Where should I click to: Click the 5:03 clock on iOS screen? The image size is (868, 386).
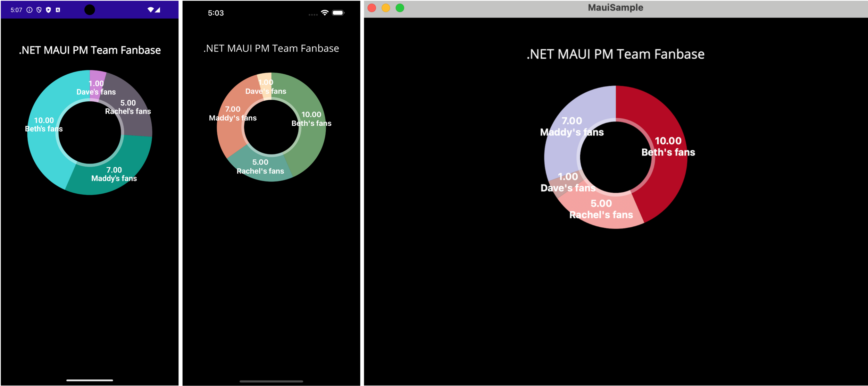tap(216, 13)
